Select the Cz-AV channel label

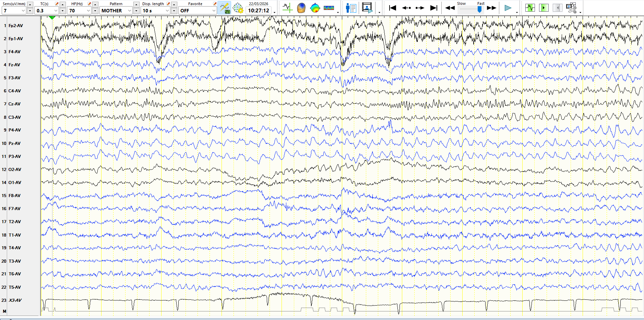tap(15, 104)
